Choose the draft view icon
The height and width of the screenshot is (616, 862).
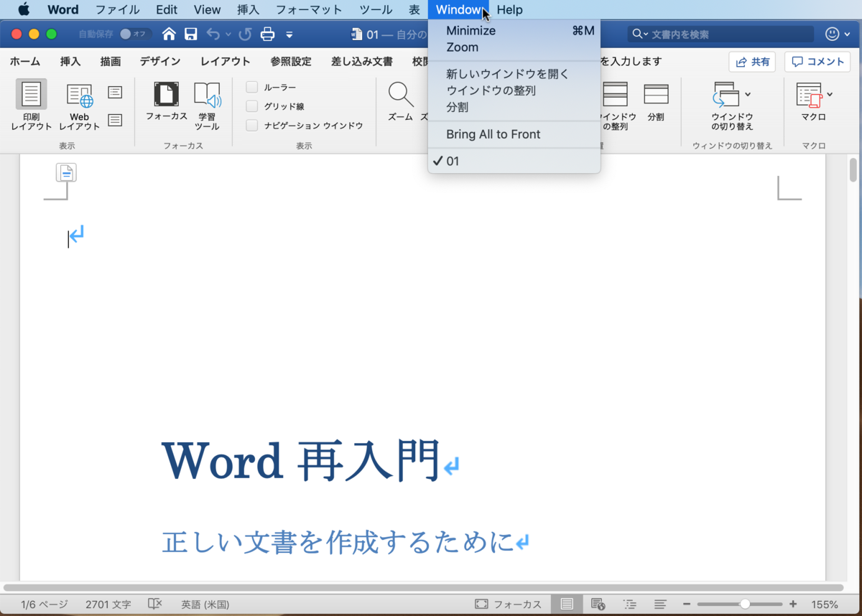[x=115, y=120]
